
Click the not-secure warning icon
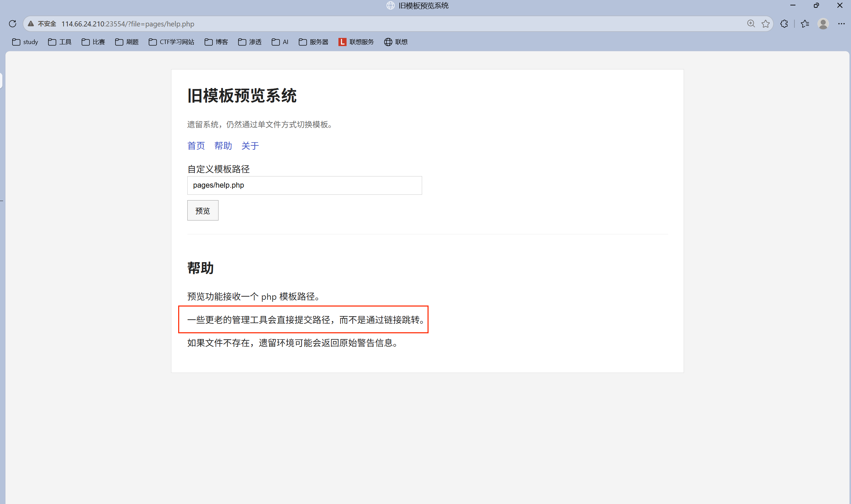tap(31, 24)
